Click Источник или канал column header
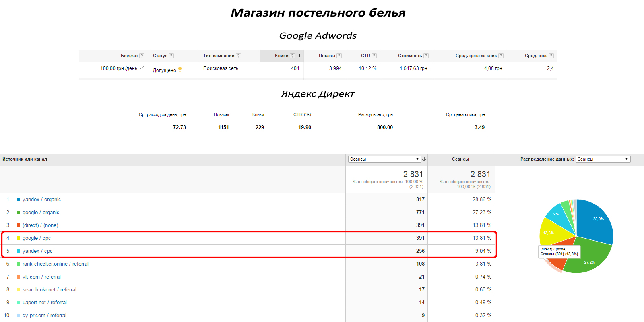 click(x=25, y=159)
